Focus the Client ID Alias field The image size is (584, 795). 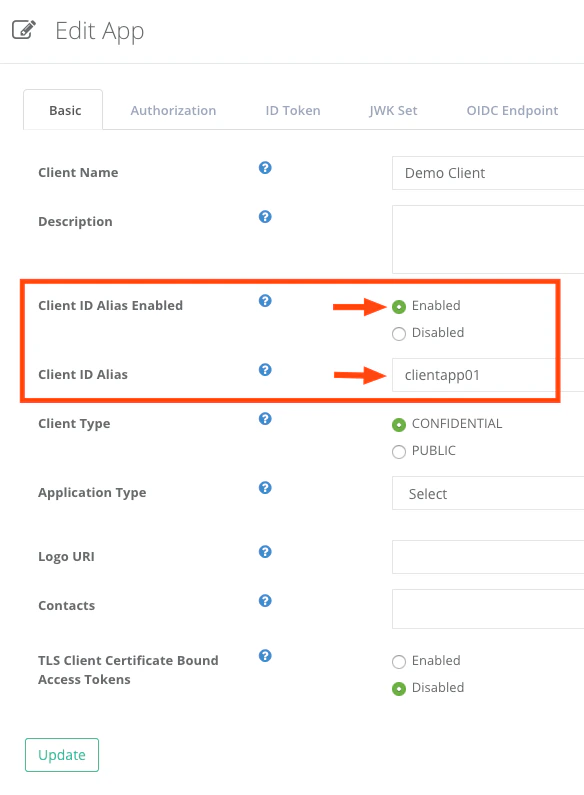[x=488, y=375]
